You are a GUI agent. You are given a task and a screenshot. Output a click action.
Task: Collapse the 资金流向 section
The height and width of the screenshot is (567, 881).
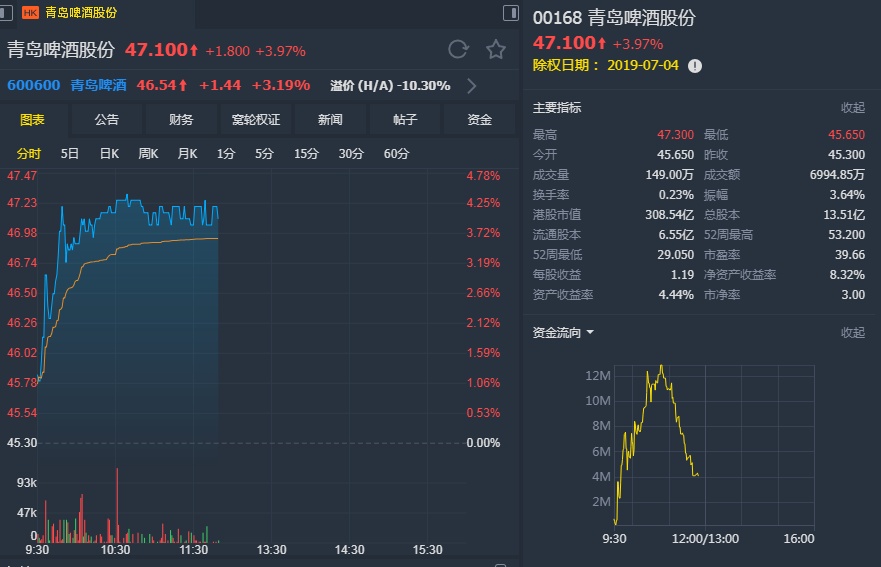pyautogui.click(x=852, y=332)
